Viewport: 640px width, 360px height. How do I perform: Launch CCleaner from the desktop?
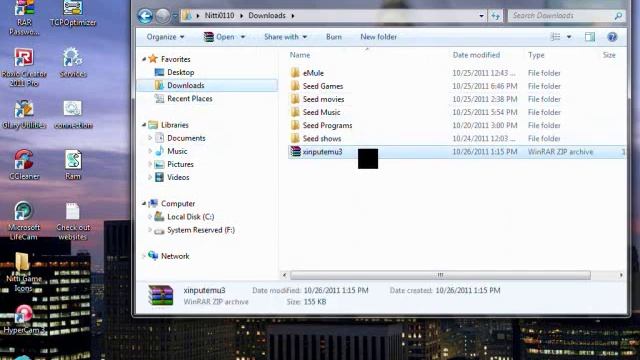pos(24,165)
